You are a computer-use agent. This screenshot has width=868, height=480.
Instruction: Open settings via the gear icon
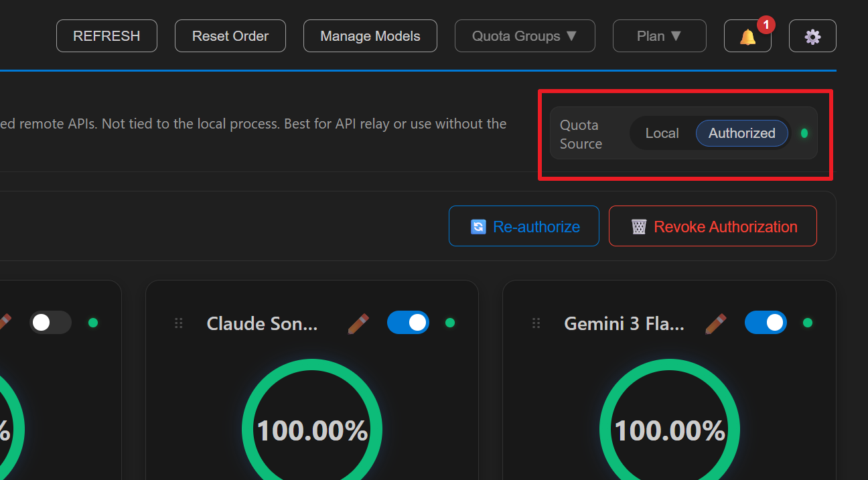tap(812, 36)
